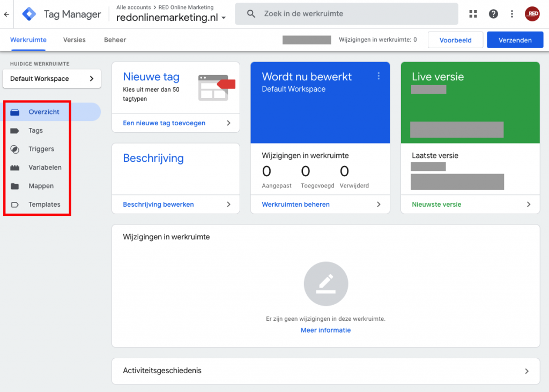Click the Variabelen brick icon in sidebar
This screenshot has height=392, width=549.
coord(14,168)
